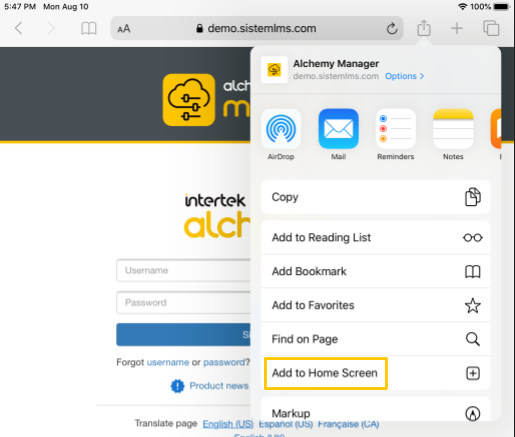Expand share Options chevron

405,76
